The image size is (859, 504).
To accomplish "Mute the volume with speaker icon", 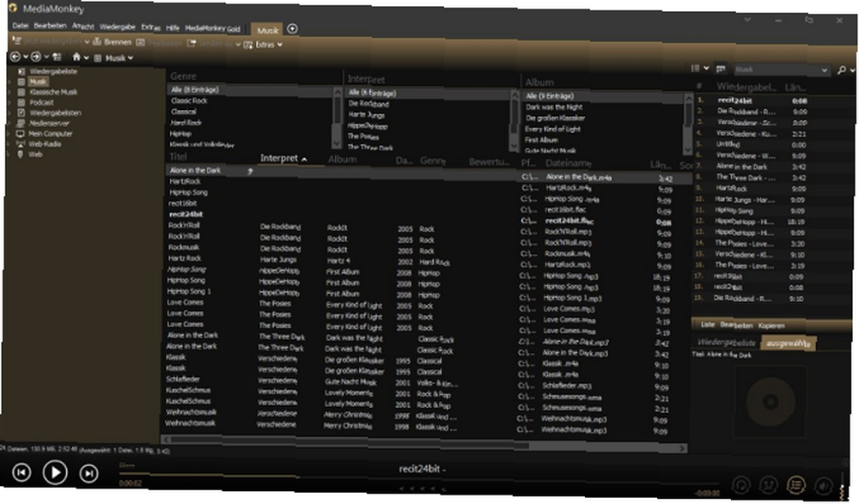I will 823,485.
